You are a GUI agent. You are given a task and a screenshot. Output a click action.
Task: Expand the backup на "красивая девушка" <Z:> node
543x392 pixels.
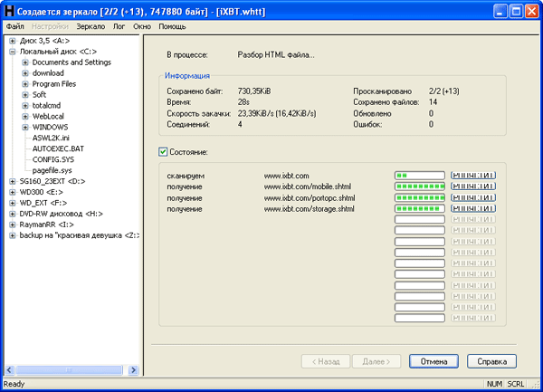click(x=13, y=235)
